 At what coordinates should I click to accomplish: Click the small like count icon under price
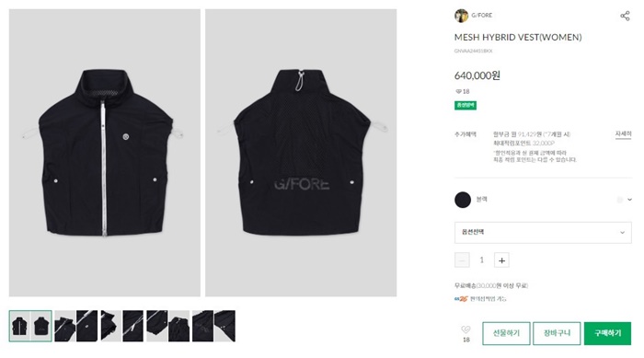click(458, 91)
